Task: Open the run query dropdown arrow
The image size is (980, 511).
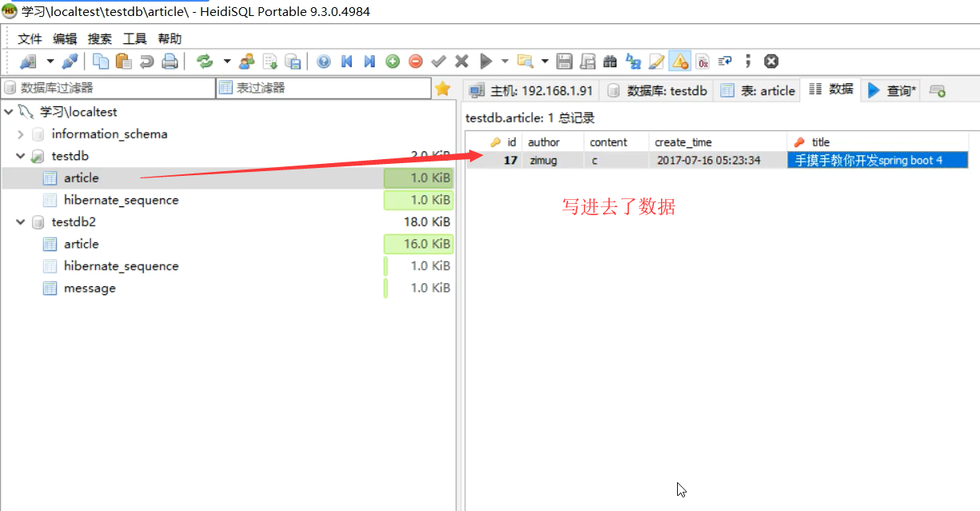Action: (504, 62)
